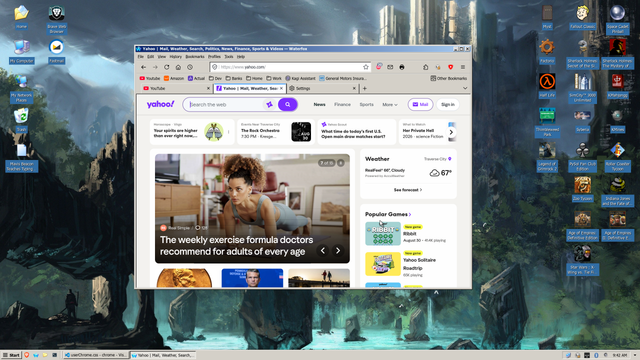Expand the More dropdown in the Yahoo navigation

click(x=390, y=104)
